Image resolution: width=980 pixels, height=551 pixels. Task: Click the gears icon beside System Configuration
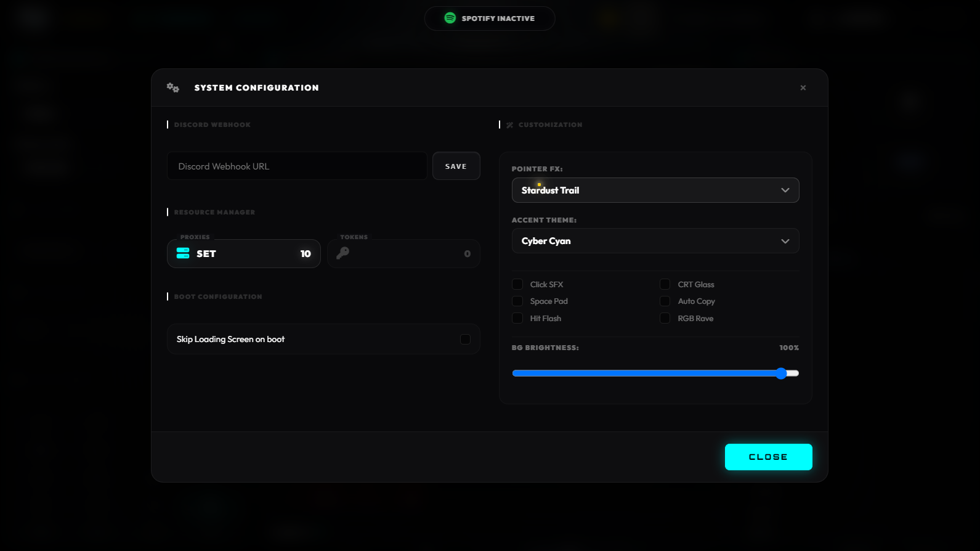point(173,88)
